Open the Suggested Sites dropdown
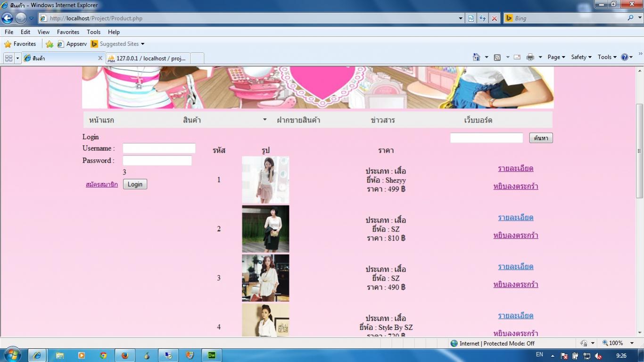644x362 pixels. pyautogui.click(x=118, y=44)
